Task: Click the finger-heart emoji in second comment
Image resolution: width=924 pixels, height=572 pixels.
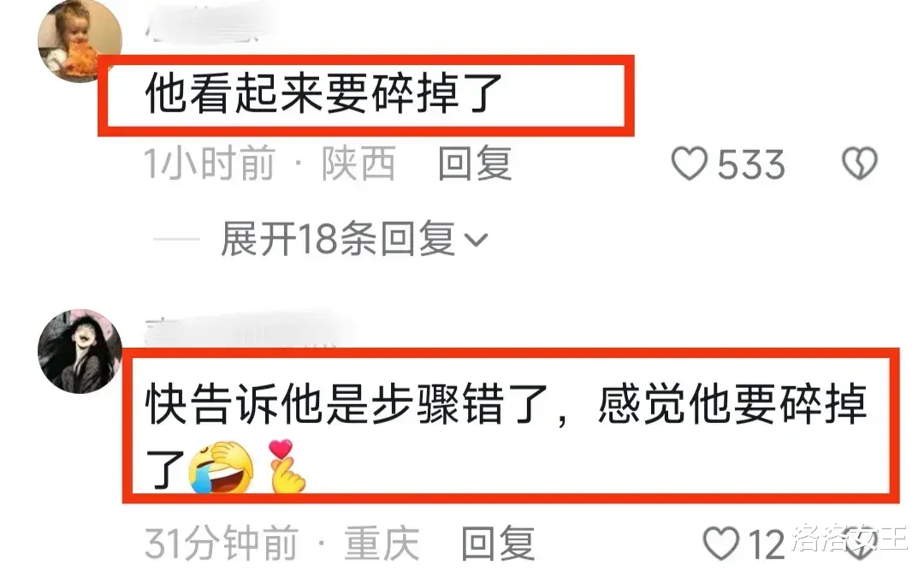Action: pos(285,466)
